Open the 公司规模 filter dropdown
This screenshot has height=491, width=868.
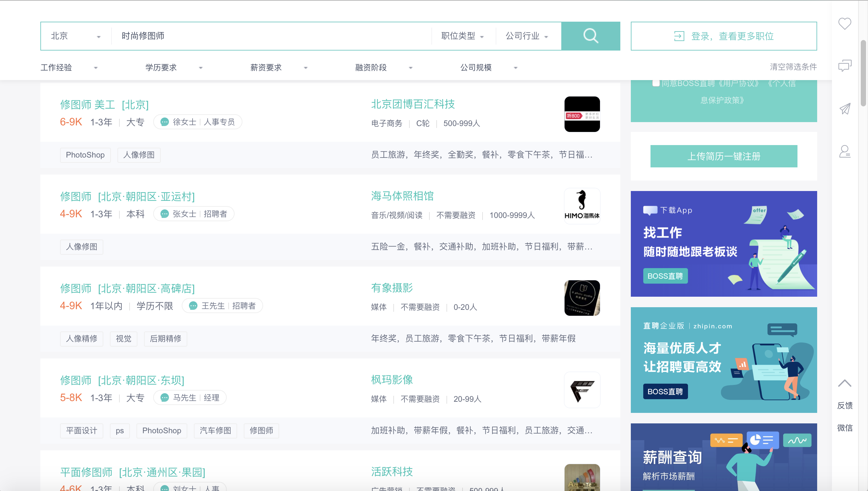pyautogui.click(x=488, y=67)
